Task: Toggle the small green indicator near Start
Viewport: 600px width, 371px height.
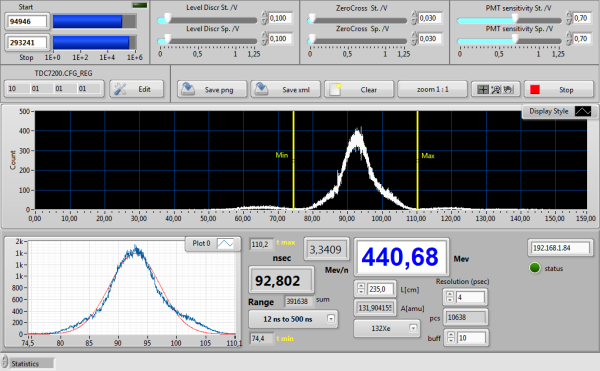Action: (x=139, y=5)
